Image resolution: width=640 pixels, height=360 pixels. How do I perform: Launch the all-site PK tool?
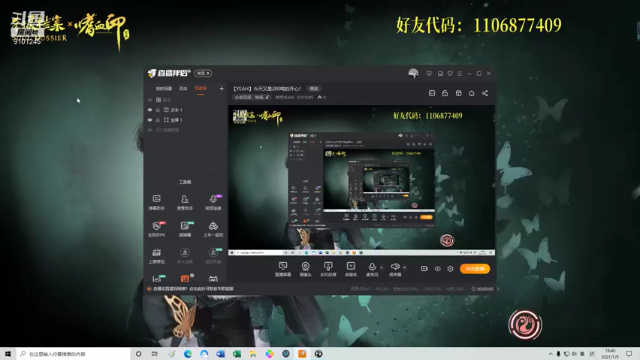pos(156,229)
